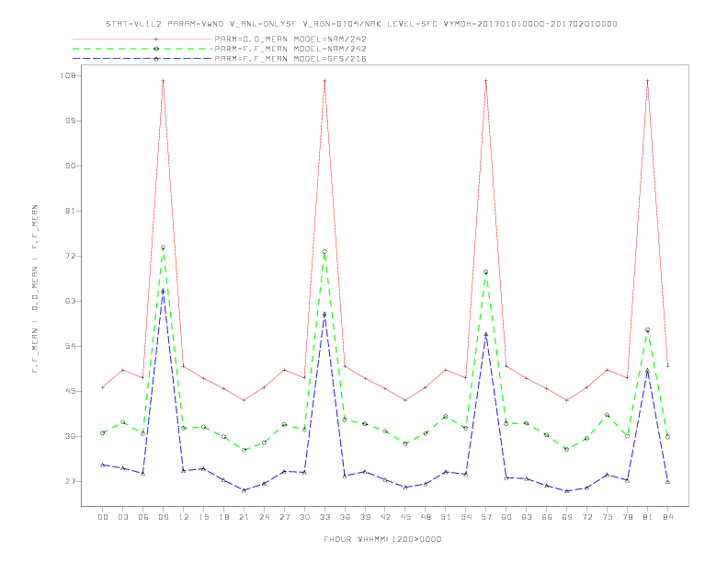Click y-axis tick label 72

click(x=71, y=256)
